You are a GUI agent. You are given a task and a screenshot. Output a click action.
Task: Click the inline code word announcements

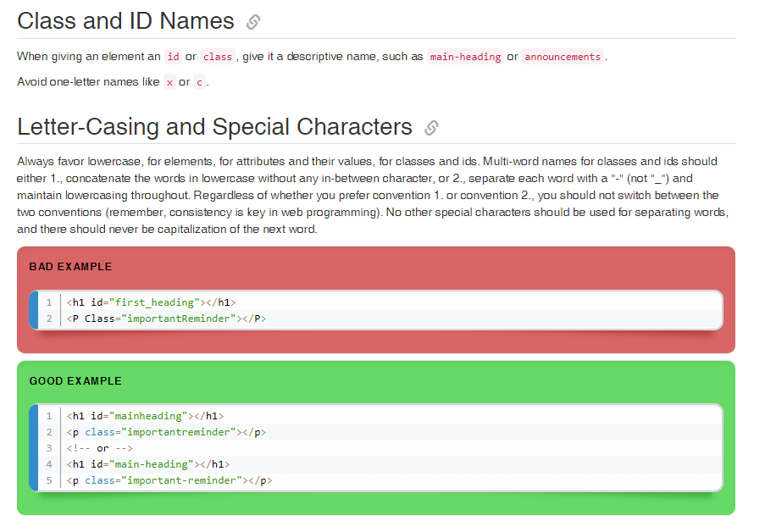click(563, 57)
